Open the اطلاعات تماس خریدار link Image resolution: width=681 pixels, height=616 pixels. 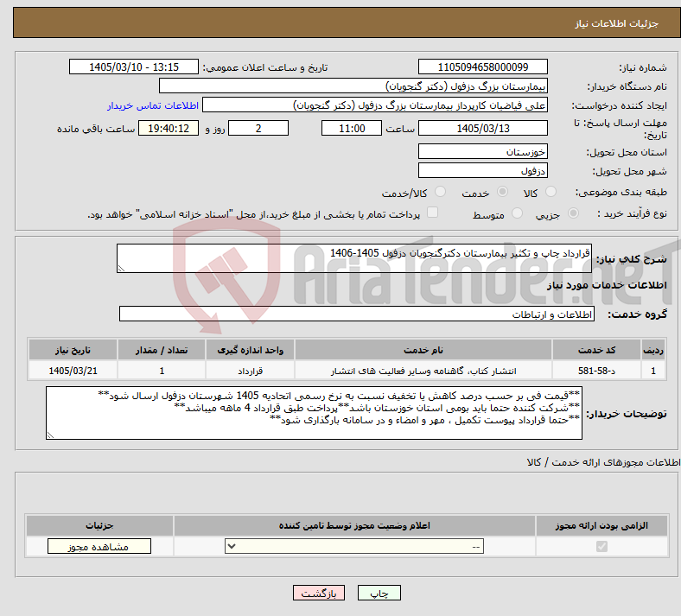tap(153, 105)
